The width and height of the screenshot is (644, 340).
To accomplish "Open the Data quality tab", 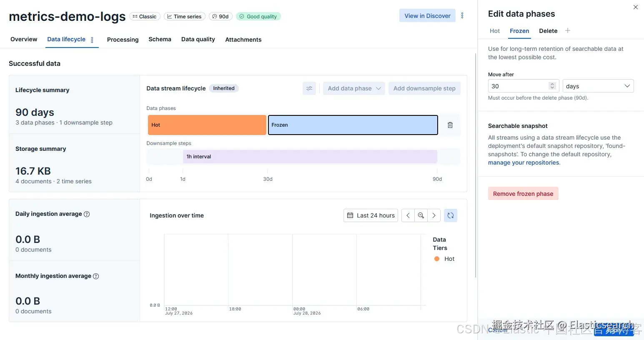I will pyautogui.click(x=198, y=39).
